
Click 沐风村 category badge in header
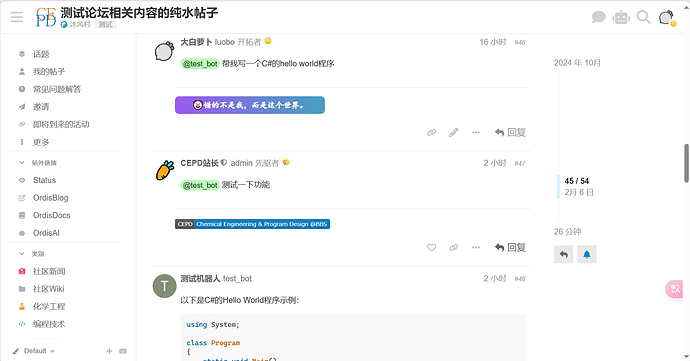76,25
